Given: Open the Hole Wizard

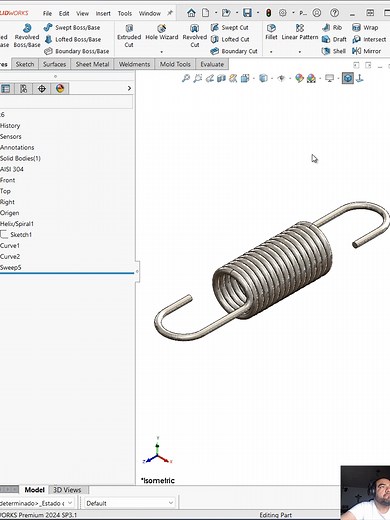Looking at the screenshot, I should click(x=162, y=33).
